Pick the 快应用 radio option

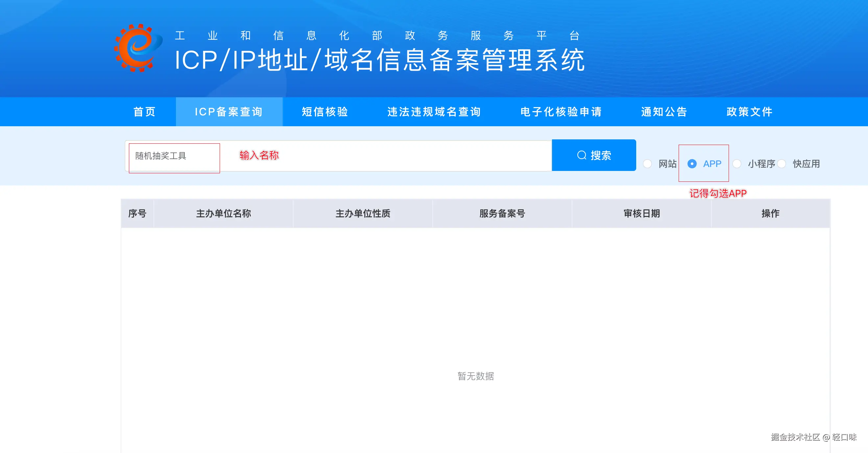[x=782, y=164]
